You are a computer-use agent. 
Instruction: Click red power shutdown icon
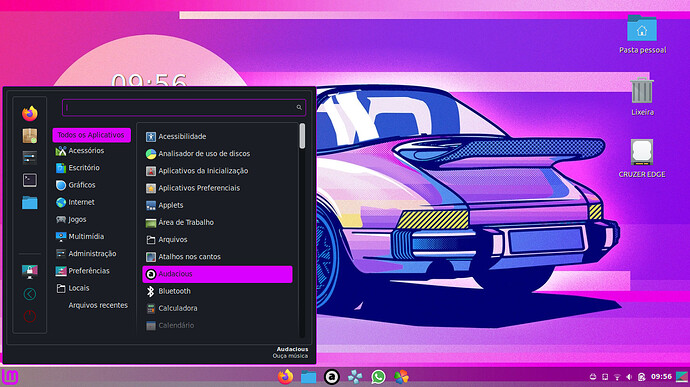(29, 316)
